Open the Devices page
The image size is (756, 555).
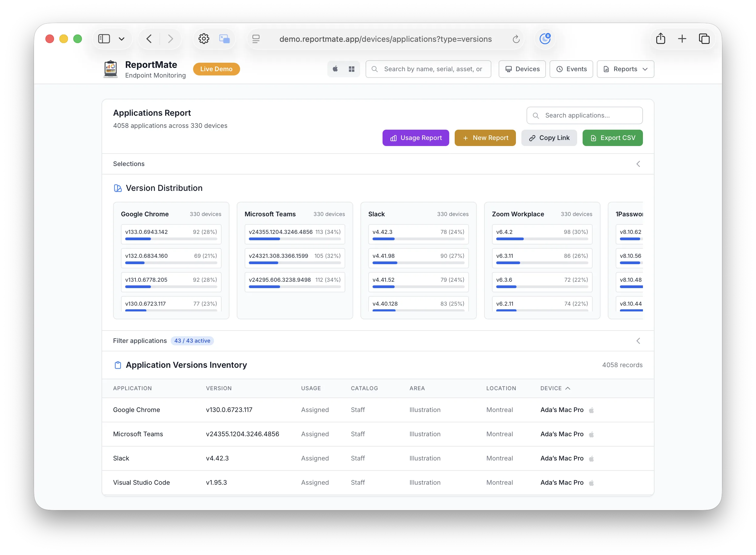click(522, 69)
